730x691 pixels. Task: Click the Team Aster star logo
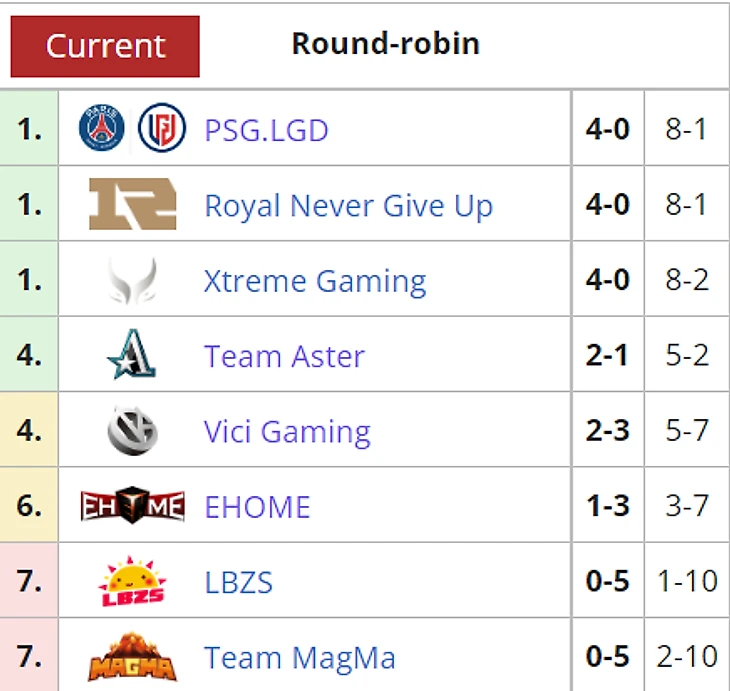(132, 356)
